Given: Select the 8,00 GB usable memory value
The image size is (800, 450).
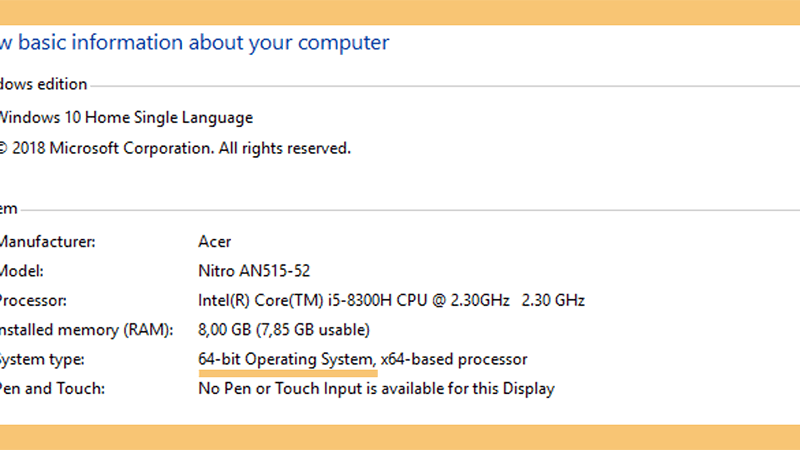Looking at the screenshot, I should point(284,330).
